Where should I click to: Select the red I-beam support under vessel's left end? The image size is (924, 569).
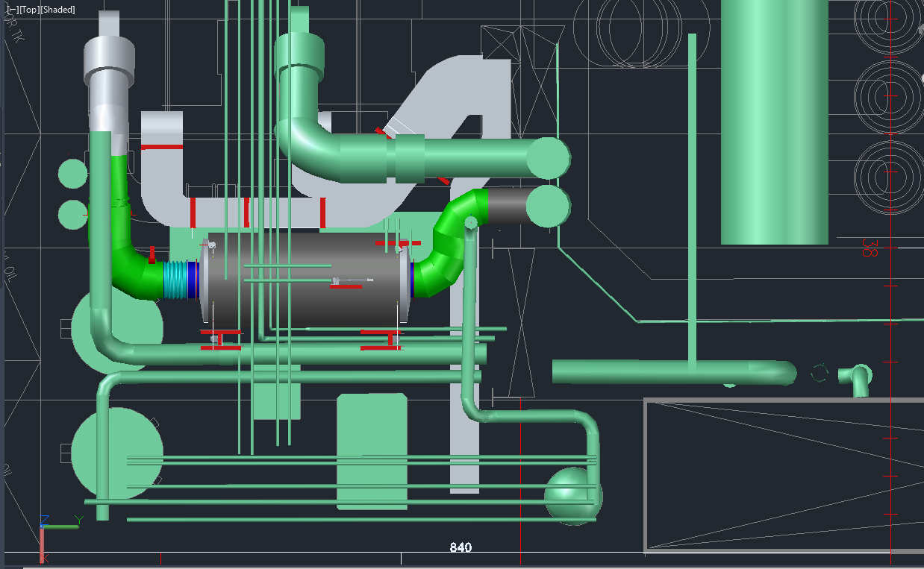221,339
